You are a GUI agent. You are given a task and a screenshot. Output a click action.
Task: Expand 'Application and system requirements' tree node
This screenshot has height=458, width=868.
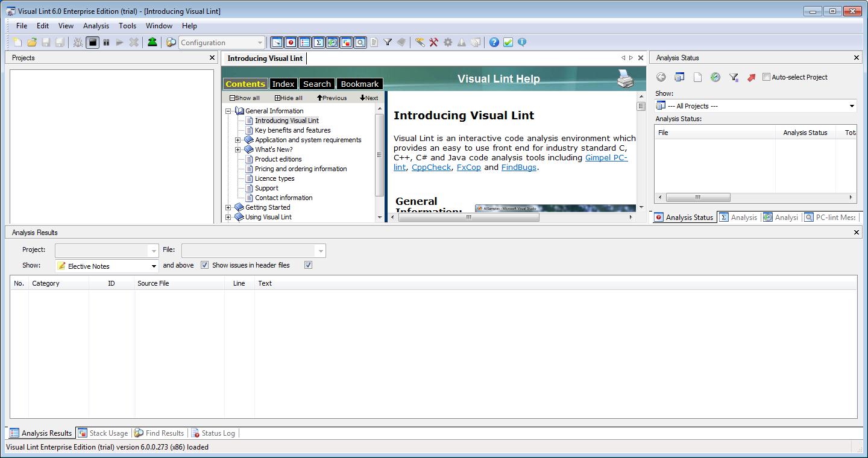238,140
